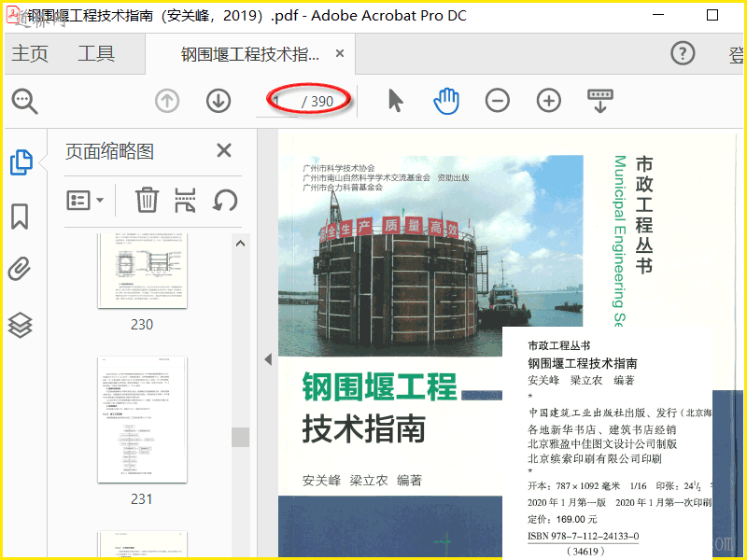Switch to the 工具 tab
Screen dimensions: 747x560
[96, 53]
